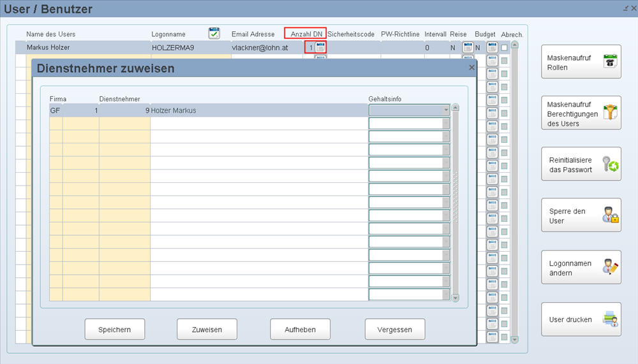638x364 pixels.
Task: Click the green checkmark icon beside Logonname header
Action: 214,33
